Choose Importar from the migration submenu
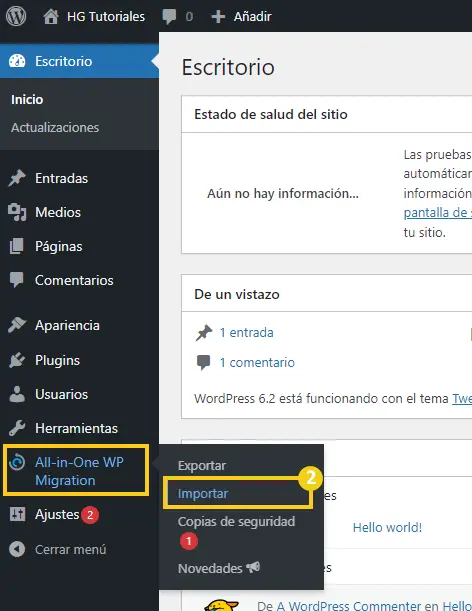The height and width of the screenshot is (611, 472). tap(203, 493)
